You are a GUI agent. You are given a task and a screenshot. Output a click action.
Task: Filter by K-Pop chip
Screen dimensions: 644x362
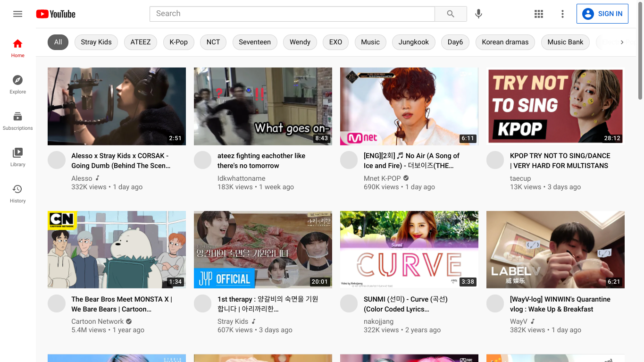point(179,42)
